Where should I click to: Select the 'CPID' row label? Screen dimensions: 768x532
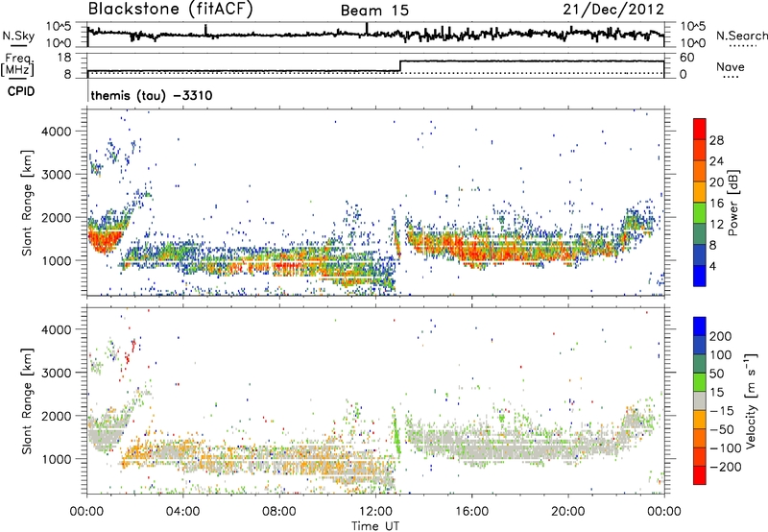pyautogui.click(x=21, y=91)
